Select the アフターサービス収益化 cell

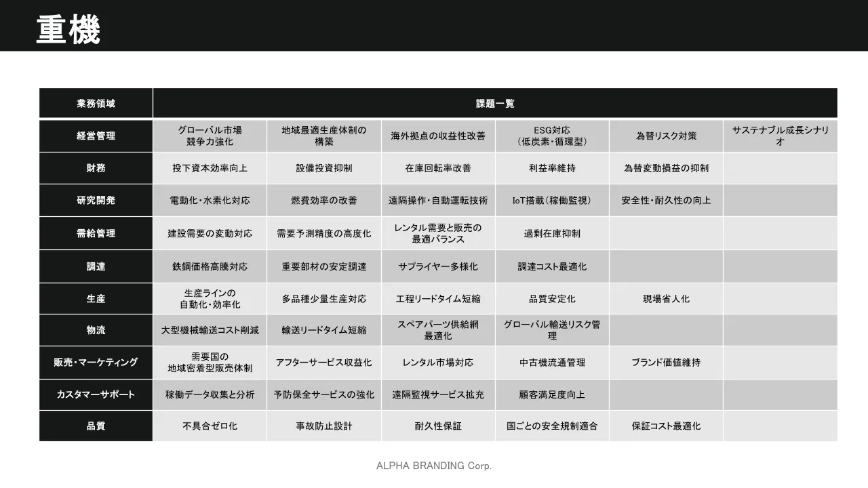coord(324,363)
